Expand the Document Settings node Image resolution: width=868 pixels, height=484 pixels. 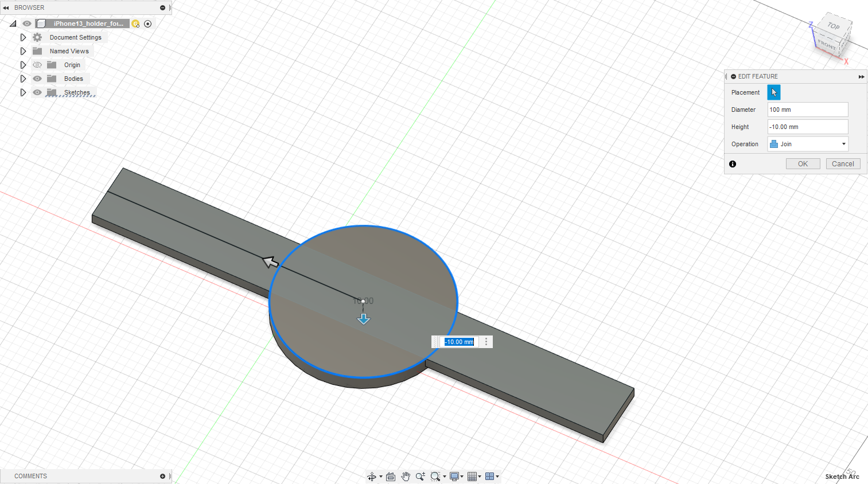pos(23,37)
